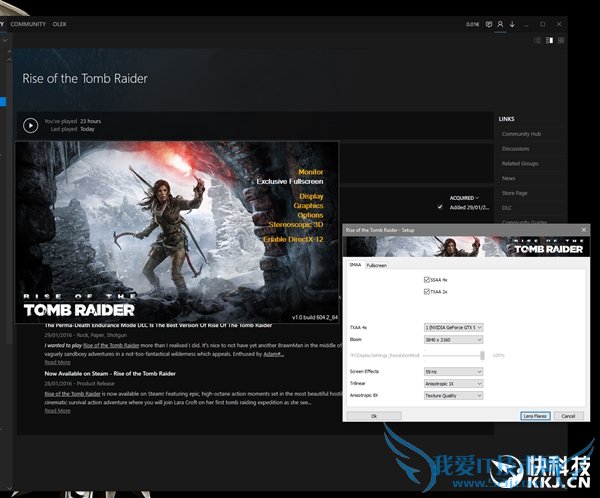Switch library to list view icon
The height and width of the screenshot is (498, 600).
538,40
